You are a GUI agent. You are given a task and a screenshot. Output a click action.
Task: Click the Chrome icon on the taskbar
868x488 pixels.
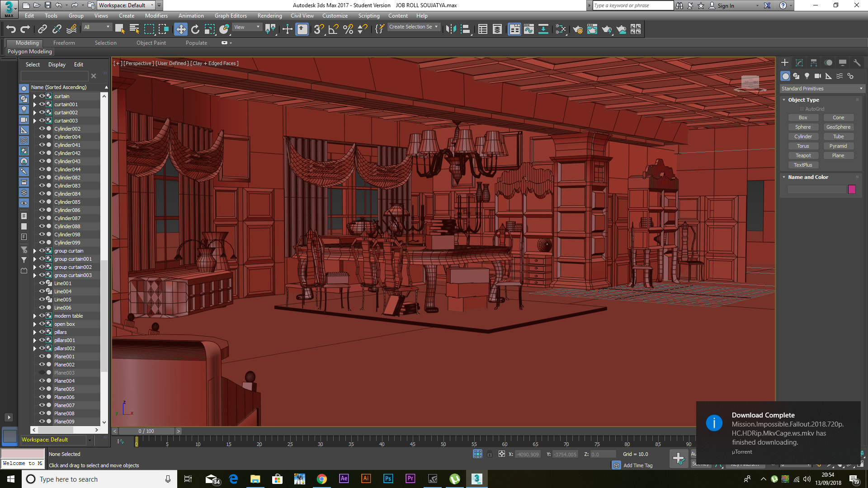tap(322, 479)
